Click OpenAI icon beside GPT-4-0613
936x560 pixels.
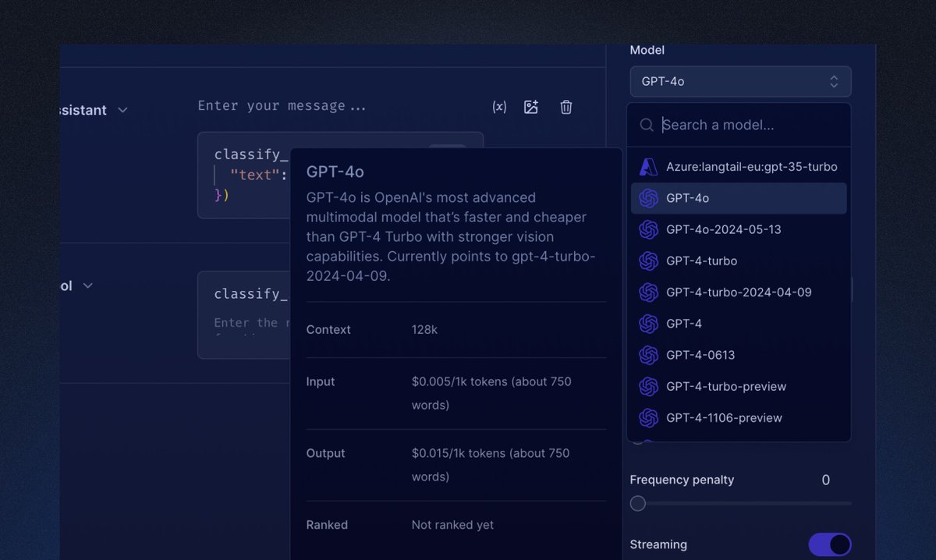pos(649,355)
